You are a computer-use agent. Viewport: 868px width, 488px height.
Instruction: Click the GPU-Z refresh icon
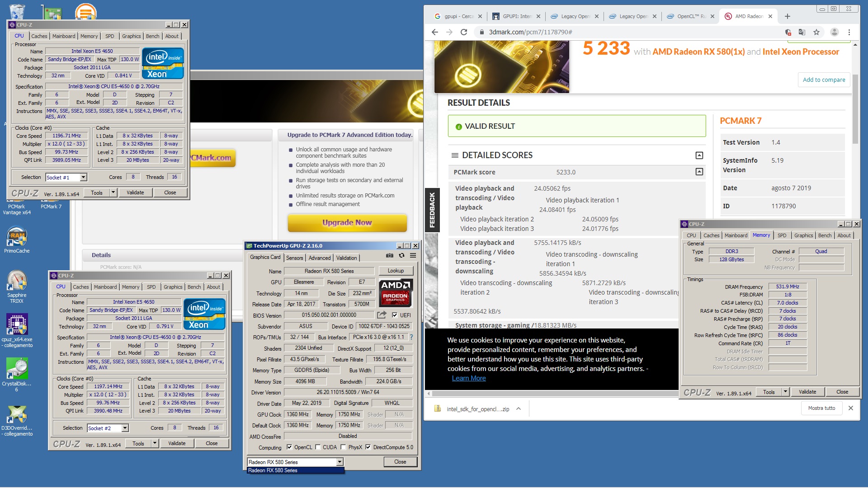401,256
